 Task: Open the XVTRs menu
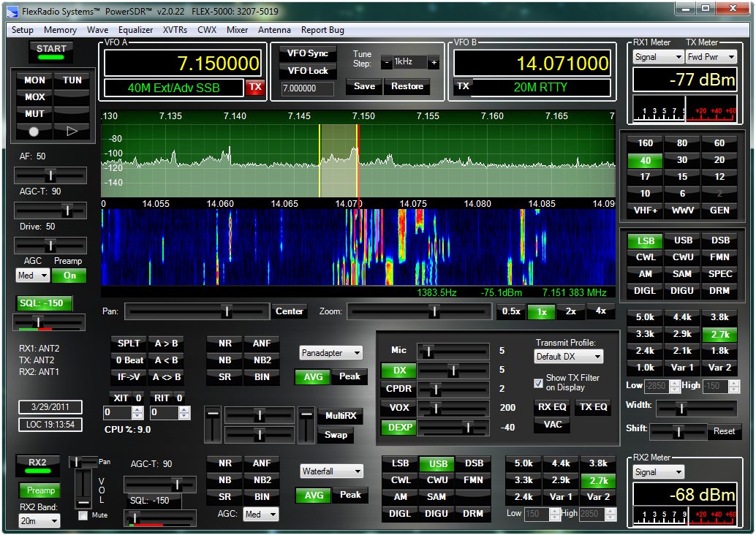[175, 30]
